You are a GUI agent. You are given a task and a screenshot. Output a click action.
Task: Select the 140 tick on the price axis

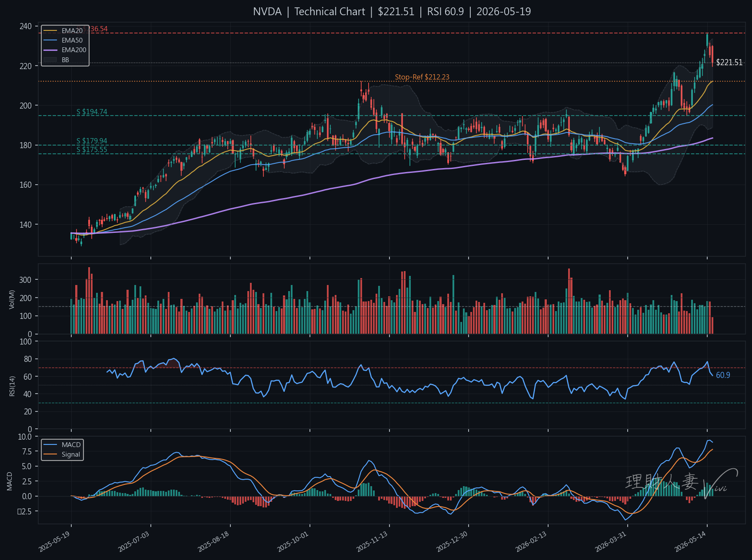pyautogui.click(x=26, y=225)
